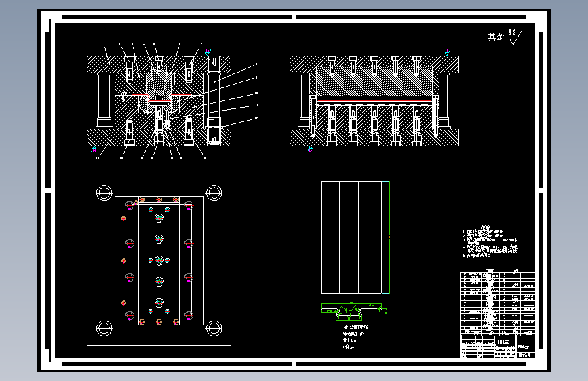Viewport: 588px width, 381px height.
Task: Click the strip layout rectangle with green edge
Action: tap(355, 237)
